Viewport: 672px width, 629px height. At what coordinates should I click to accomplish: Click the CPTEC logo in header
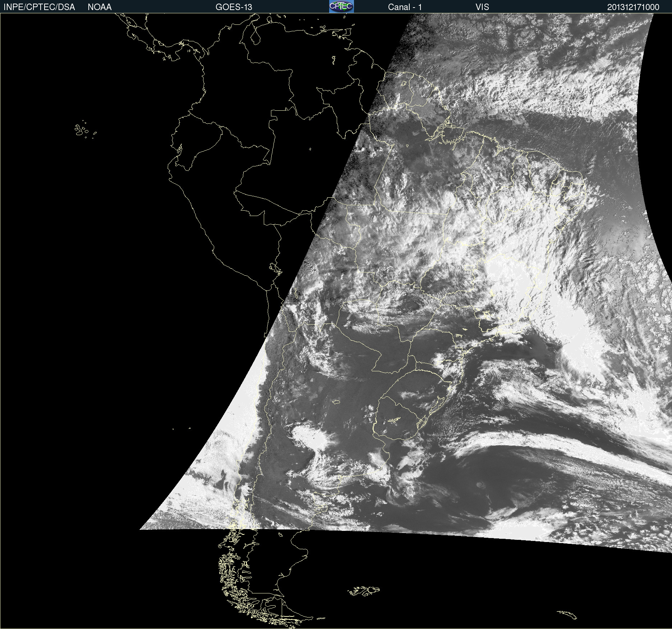pyautogui.click(x=341, y=6)
